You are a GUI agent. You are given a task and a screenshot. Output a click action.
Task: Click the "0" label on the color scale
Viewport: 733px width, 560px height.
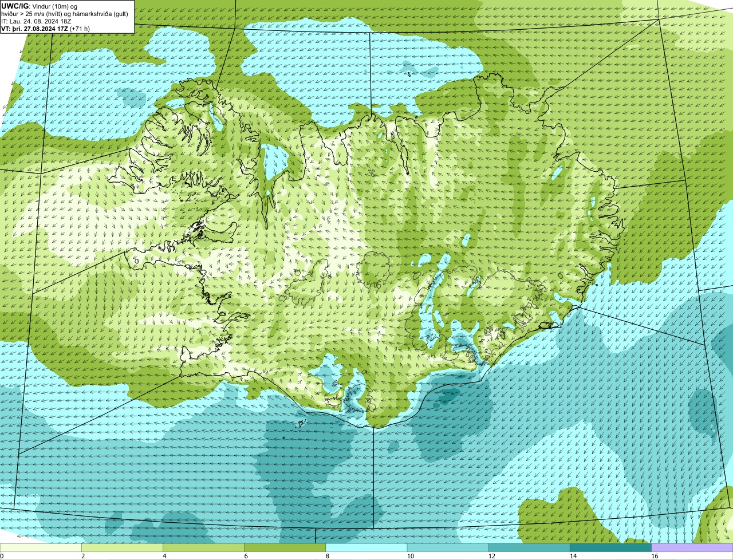pos(2,556)
